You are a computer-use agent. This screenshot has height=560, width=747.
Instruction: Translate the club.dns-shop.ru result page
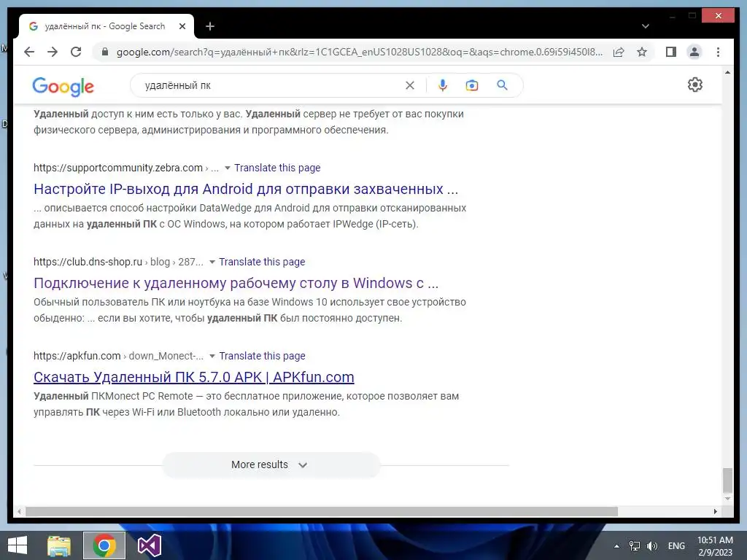(x=262, y=262)
